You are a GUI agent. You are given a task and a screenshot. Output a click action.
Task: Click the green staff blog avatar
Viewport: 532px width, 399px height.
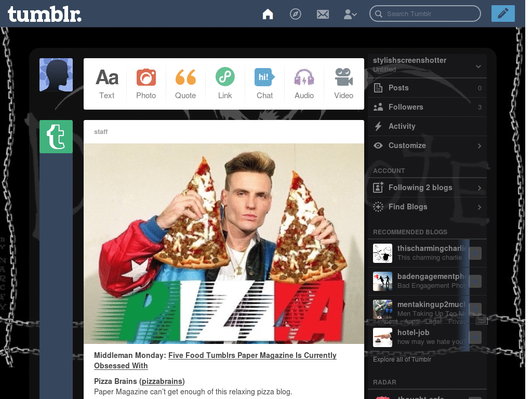[x=56, y=137]
